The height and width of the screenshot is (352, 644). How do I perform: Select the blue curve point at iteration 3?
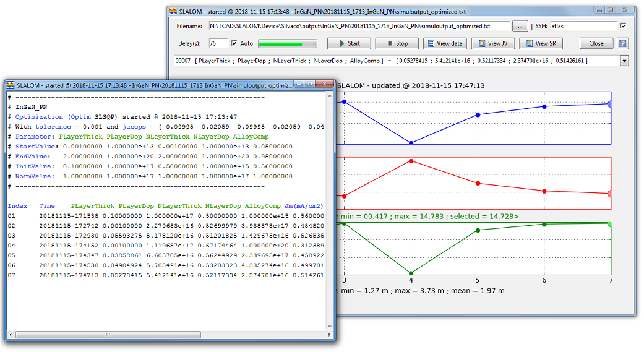tap(344, 101)
